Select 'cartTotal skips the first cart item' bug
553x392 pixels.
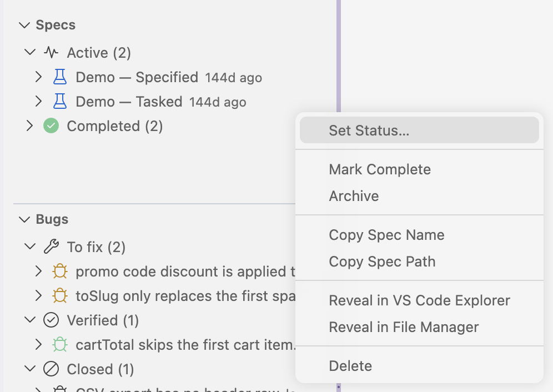point(185,345)
